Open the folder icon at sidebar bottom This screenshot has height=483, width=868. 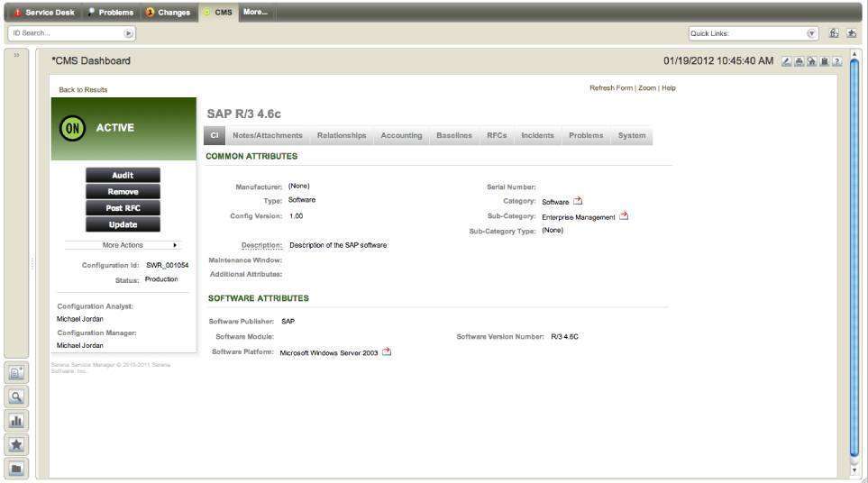click(x=16, y=469)
